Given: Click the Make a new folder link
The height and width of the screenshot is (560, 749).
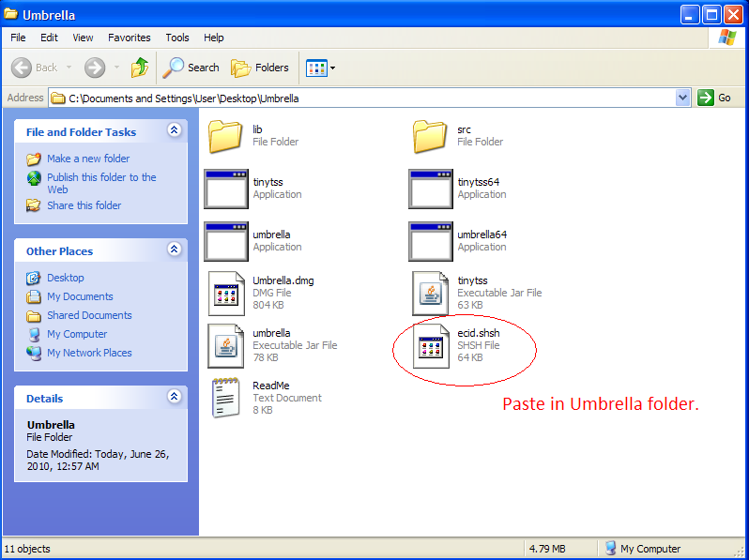Looking at the screenshot, I should point(88,159).
